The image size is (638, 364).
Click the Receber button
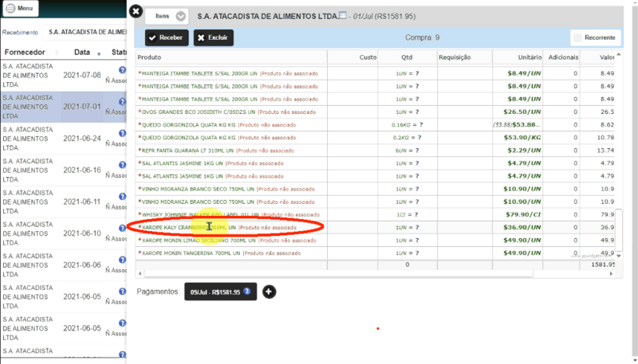click(167, 37)
